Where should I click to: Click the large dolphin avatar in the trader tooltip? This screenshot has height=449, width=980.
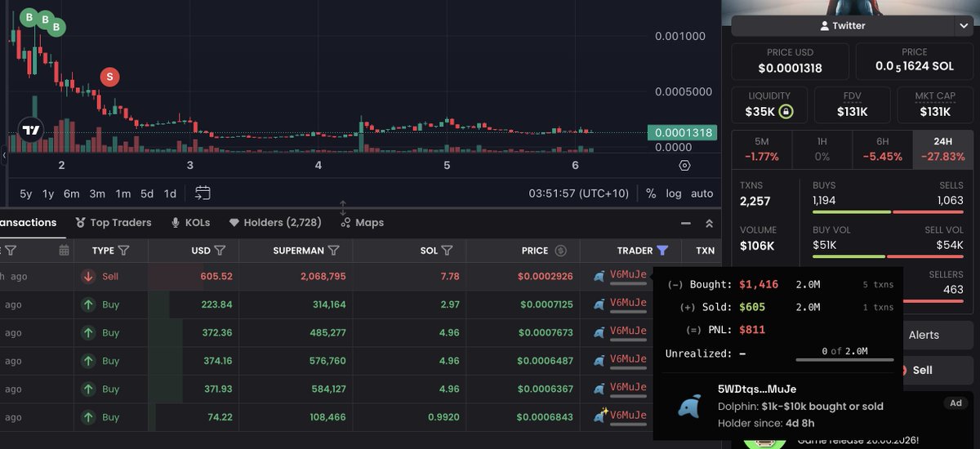[x=689, y=406]
